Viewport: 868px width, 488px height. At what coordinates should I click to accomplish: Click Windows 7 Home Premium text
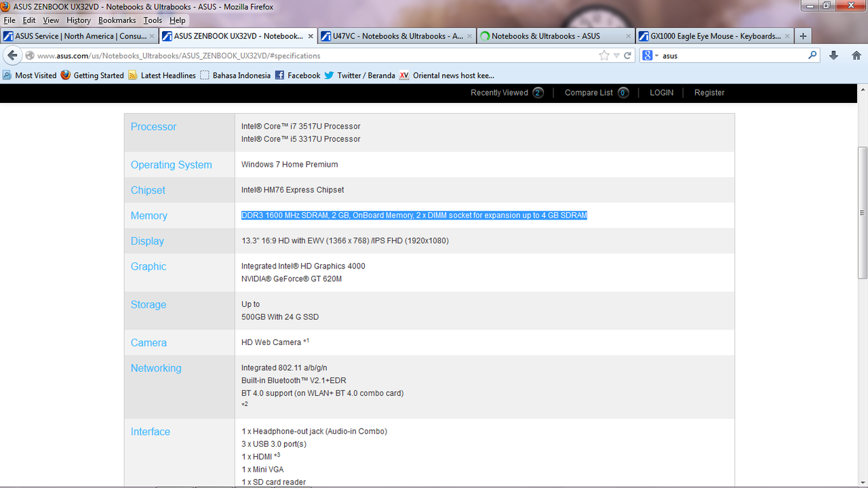(x=290, y=165)
